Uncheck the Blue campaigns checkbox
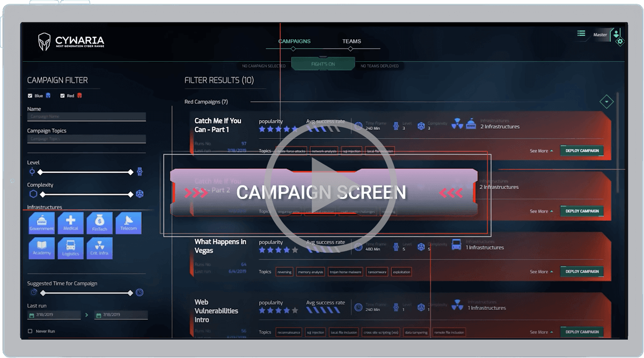 coord(30,96)
